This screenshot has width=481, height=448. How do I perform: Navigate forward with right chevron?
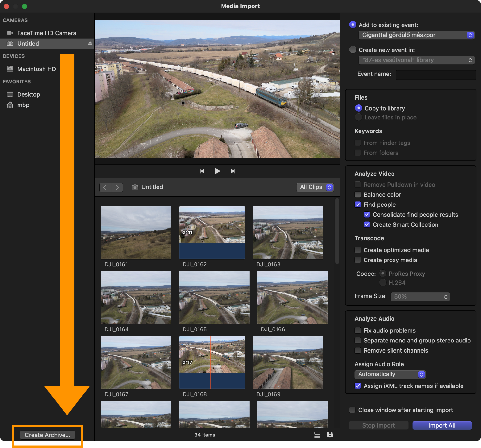(117, 187)
